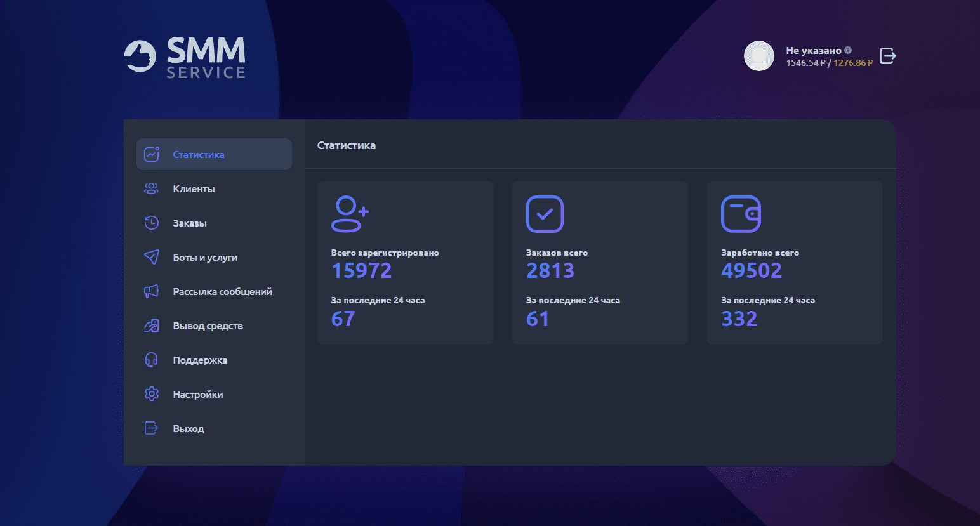Open the user avatar circle
The height and width of the screenshot is (526, 980).
[759, 56]
